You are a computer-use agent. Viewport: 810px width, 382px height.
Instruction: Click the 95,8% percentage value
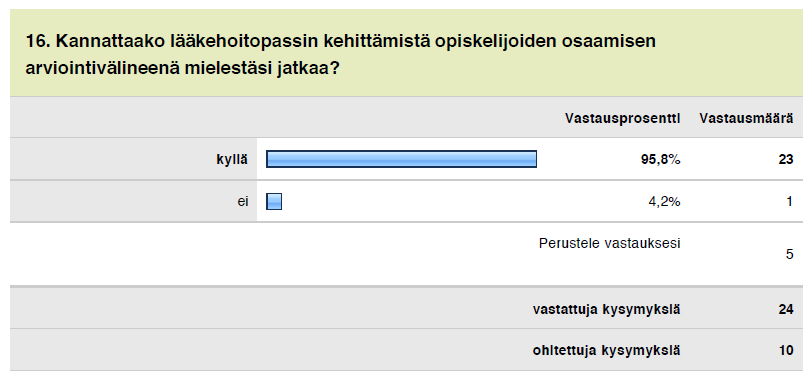661,160
